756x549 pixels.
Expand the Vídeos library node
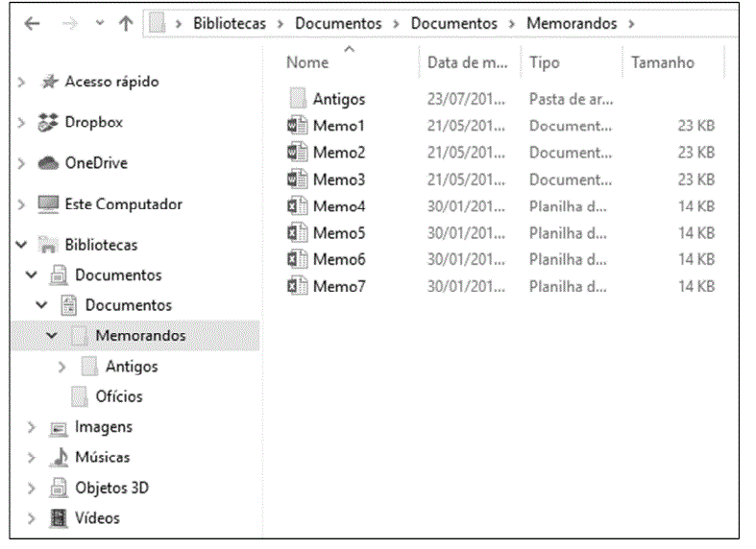tap(32, 519)
